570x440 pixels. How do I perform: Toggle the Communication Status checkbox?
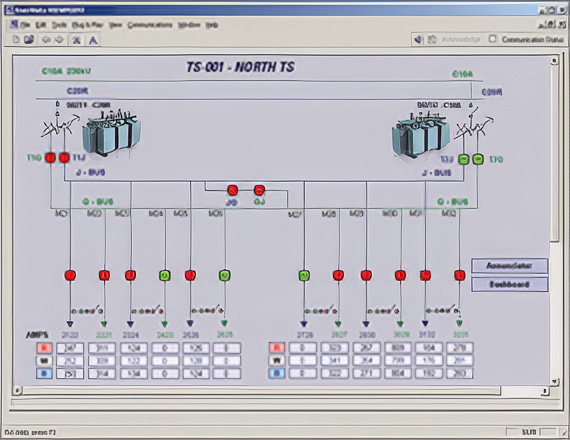pos(492,39)
